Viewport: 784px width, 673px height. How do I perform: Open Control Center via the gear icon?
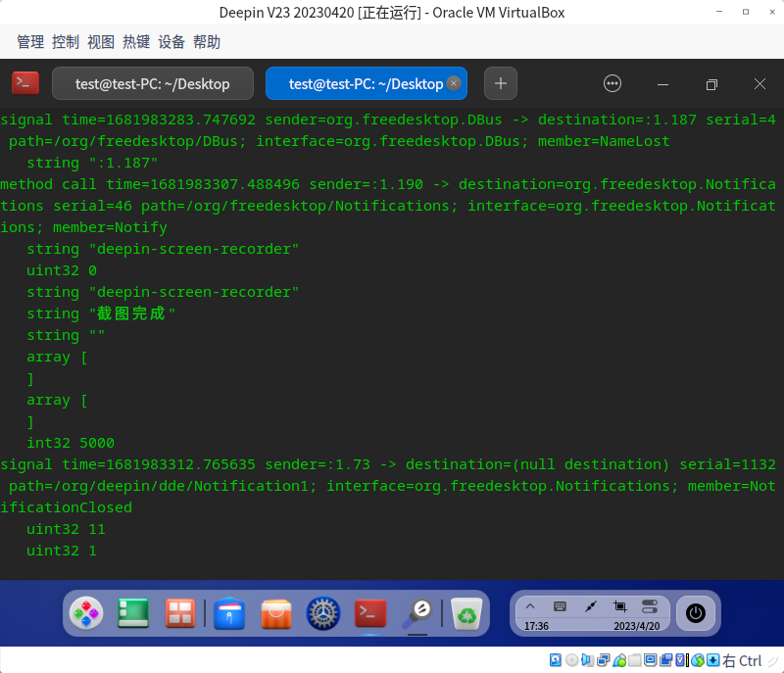[322, 613]
